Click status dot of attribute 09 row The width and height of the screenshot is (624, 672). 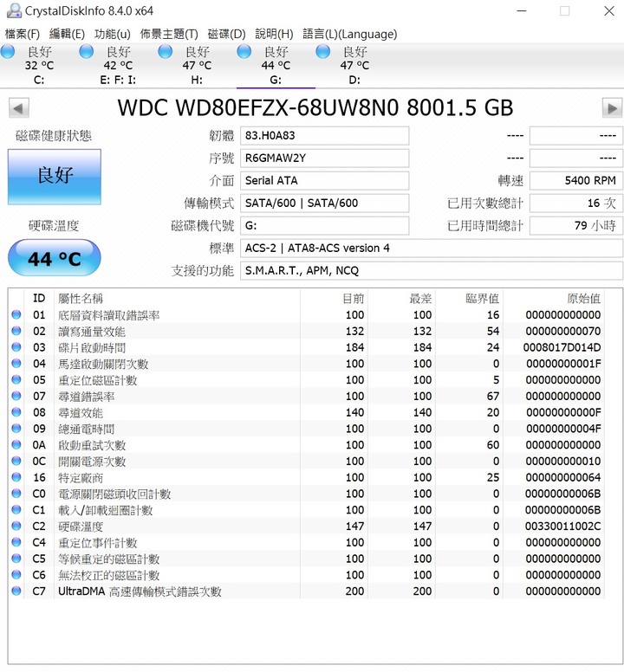coord(16,429)
